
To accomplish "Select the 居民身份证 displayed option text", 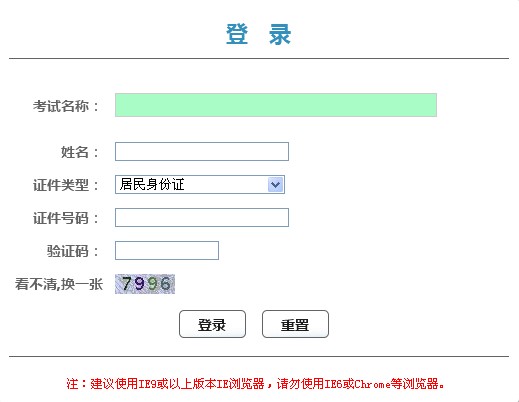I will pyautogui.click(x=152, y=184).
